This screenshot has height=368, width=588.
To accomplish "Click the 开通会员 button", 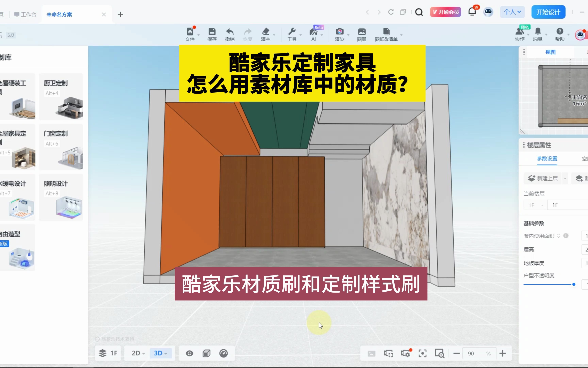I will [x=446, y=12].
